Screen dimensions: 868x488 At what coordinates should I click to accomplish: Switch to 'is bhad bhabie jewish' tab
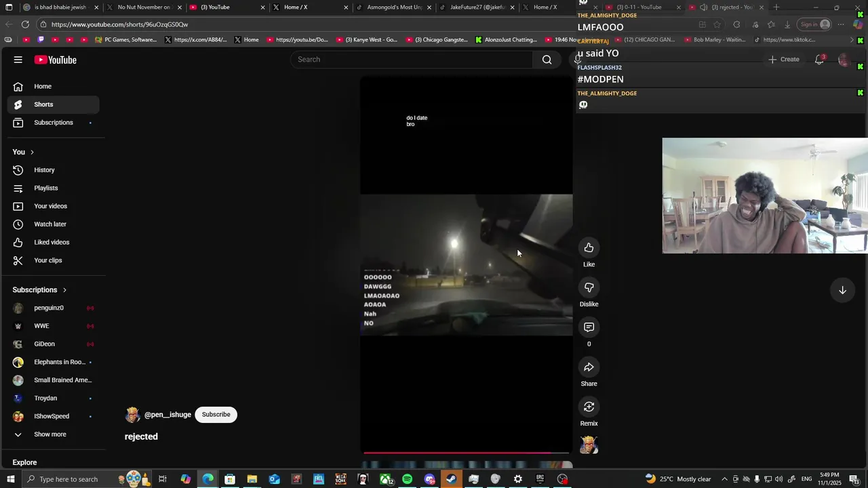pyautogui.click(x=60, y=7)
